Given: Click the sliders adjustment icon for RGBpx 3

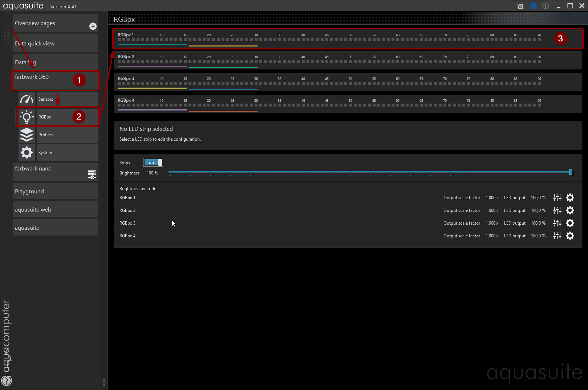Looking at the screenshot, I should [x=557, y=223].
